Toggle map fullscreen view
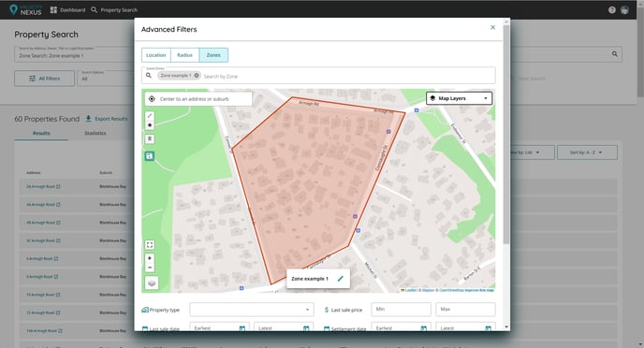The width and height of the screenshot is (644, 348). coord(150,245)
